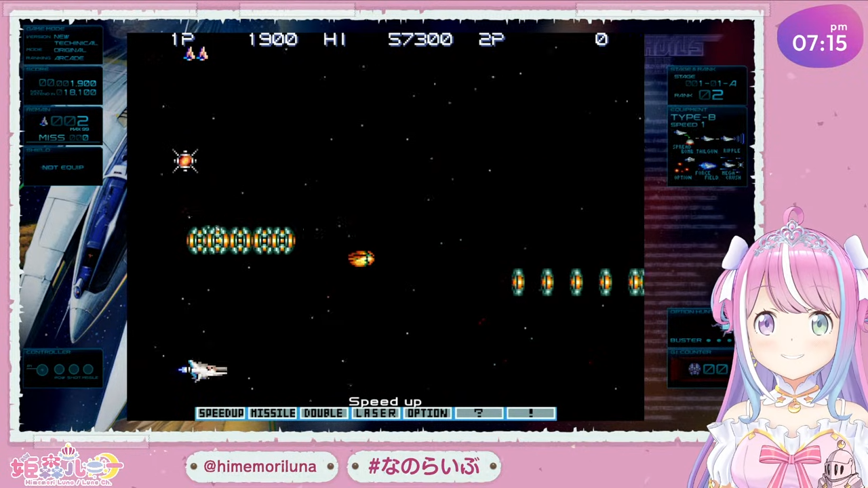The image size is (868, 488).
Task: Click the BUSTER indicator label
Action: [x=686, y=340]
